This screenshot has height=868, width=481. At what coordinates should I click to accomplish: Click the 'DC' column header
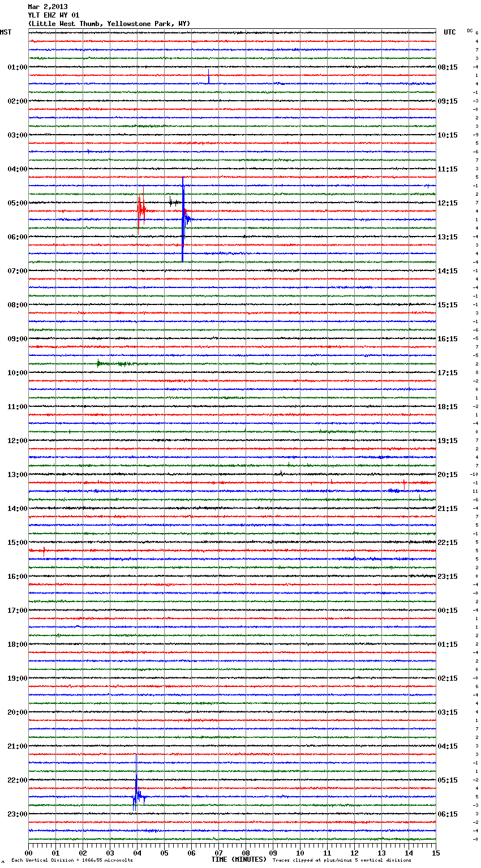click(x=470, y=31)
